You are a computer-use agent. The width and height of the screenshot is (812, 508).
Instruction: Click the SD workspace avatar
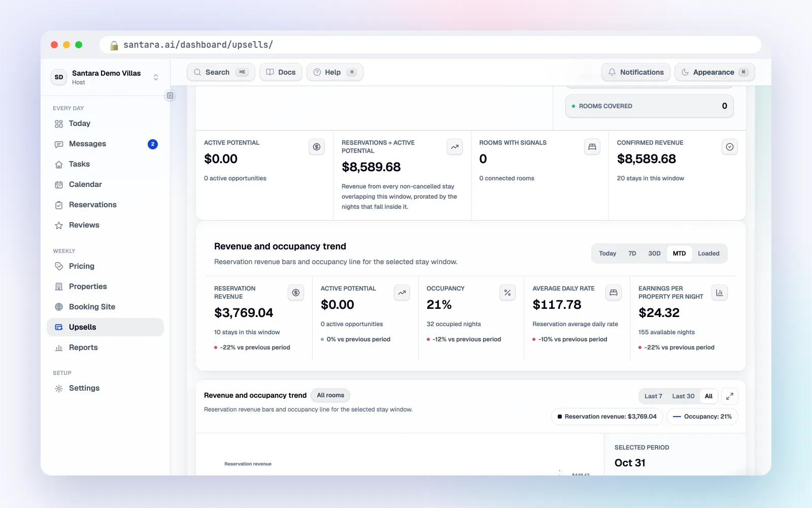(59, 77)
